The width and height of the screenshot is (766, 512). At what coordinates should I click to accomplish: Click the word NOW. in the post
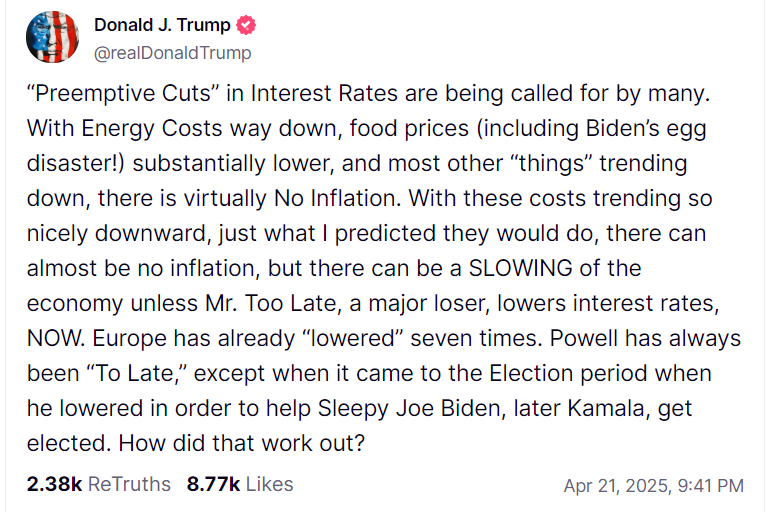coord(57,338)
